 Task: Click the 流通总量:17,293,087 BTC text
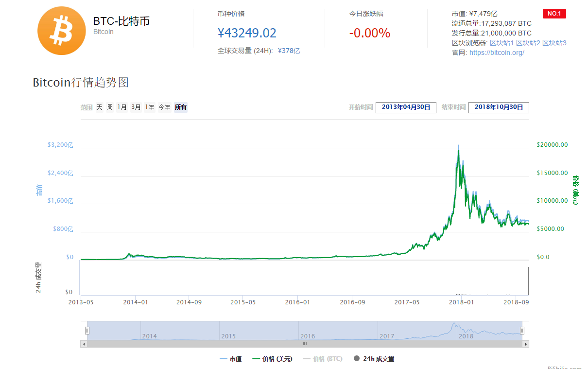(492, 23)
